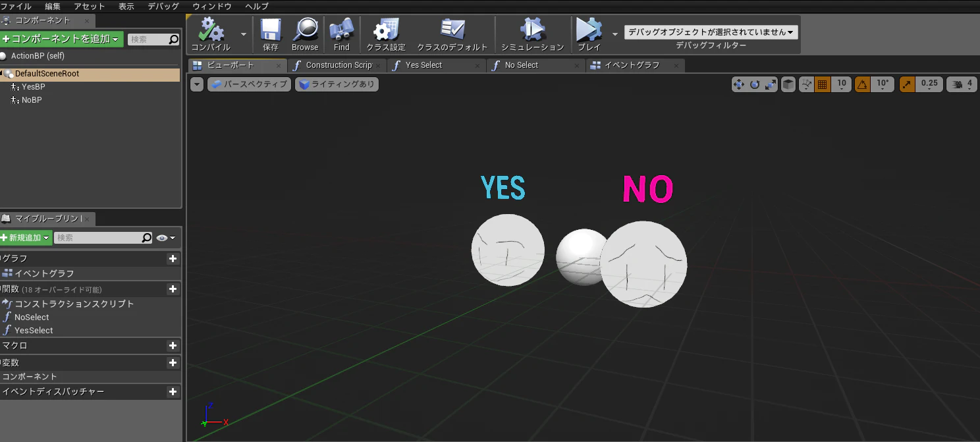Open the ファイル menu
The height and width of the screenshot is (442, 980).
coord(16,6)
